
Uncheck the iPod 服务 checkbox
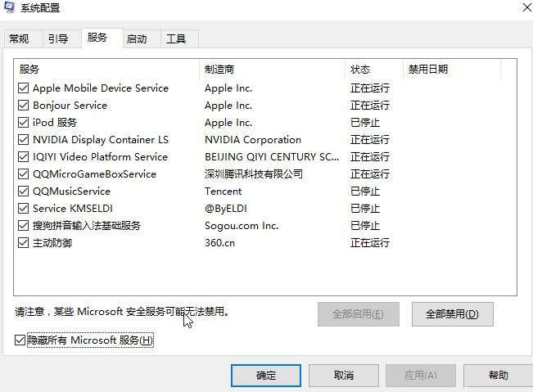[x=23, y=123]
